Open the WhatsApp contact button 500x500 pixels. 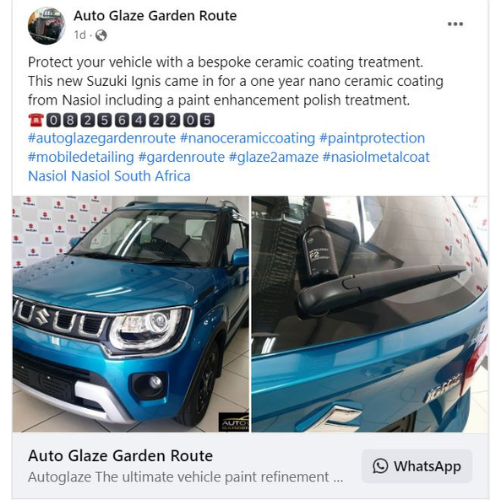[417, 466]
